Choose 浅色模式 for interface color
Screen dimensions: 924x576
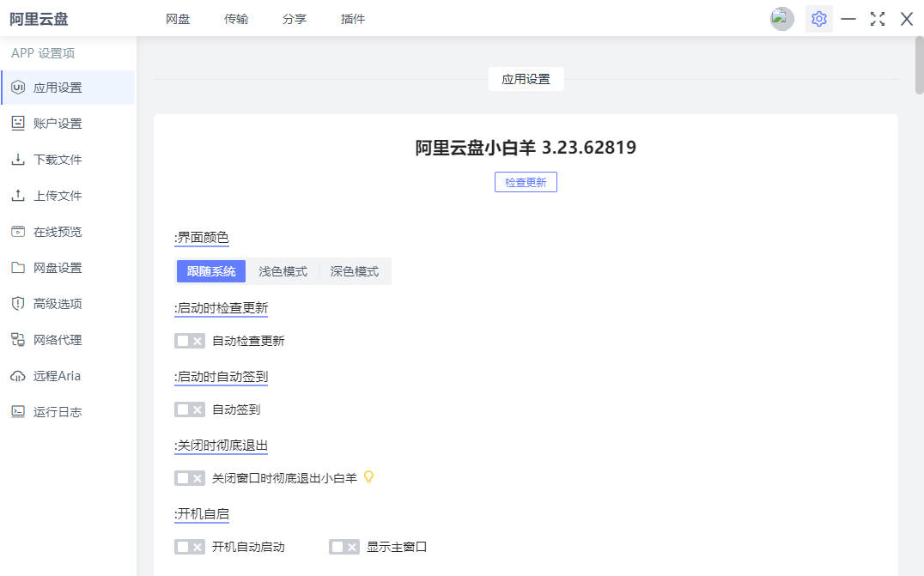283,270
